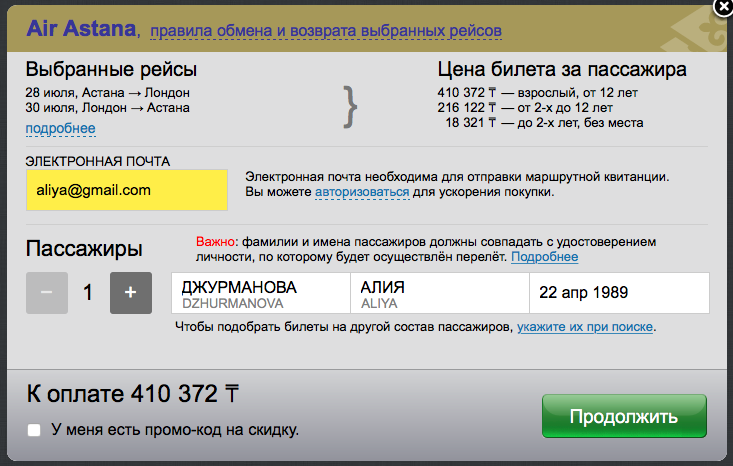Click the 'Пассажиры' heading
This screenshot has height=466, width=733.
click(84, 248)
